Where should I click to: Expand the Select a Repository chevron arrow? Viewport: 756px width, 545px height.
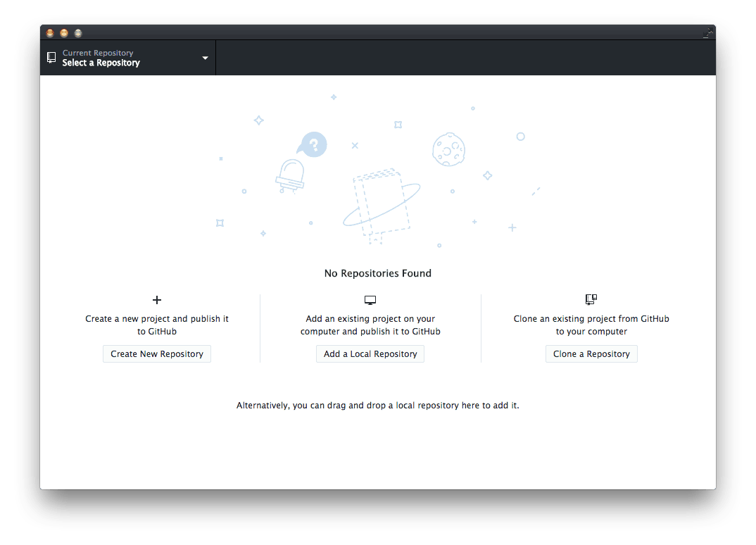click(x=205, y=58)
